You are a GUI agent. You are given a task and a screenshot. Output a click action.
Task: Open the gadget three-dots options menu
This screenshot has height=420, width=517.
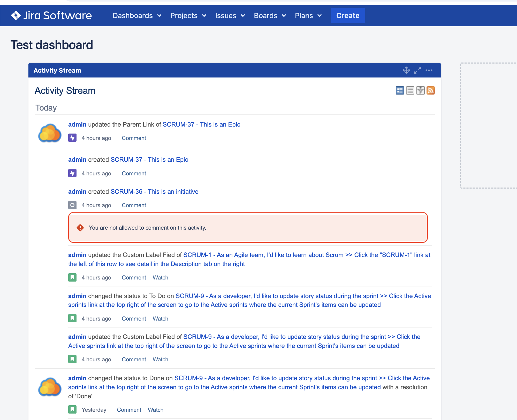(429, 70)
